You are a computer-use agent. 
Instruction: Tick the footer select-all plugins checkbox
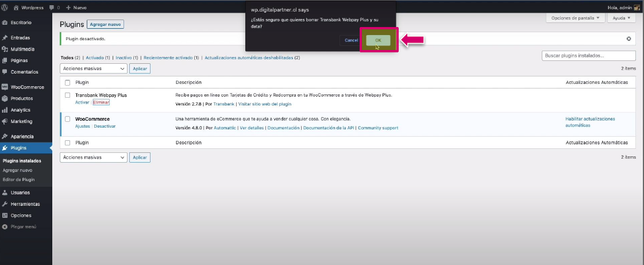point(68,143)
